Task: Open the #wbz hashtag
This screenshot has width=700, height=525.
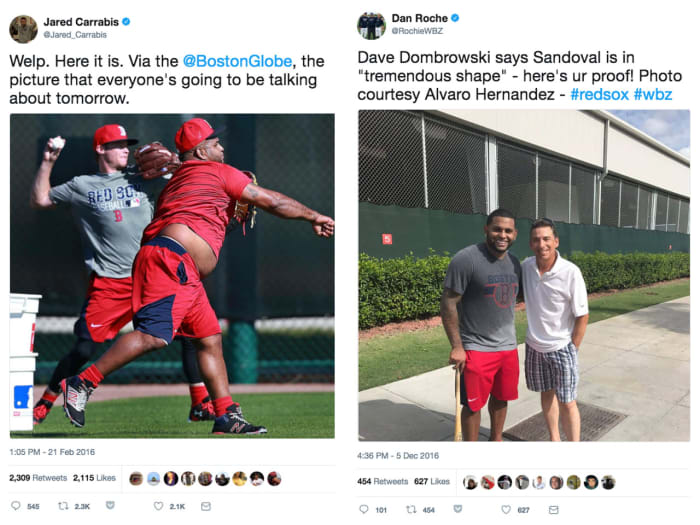Action: point(653,95)
